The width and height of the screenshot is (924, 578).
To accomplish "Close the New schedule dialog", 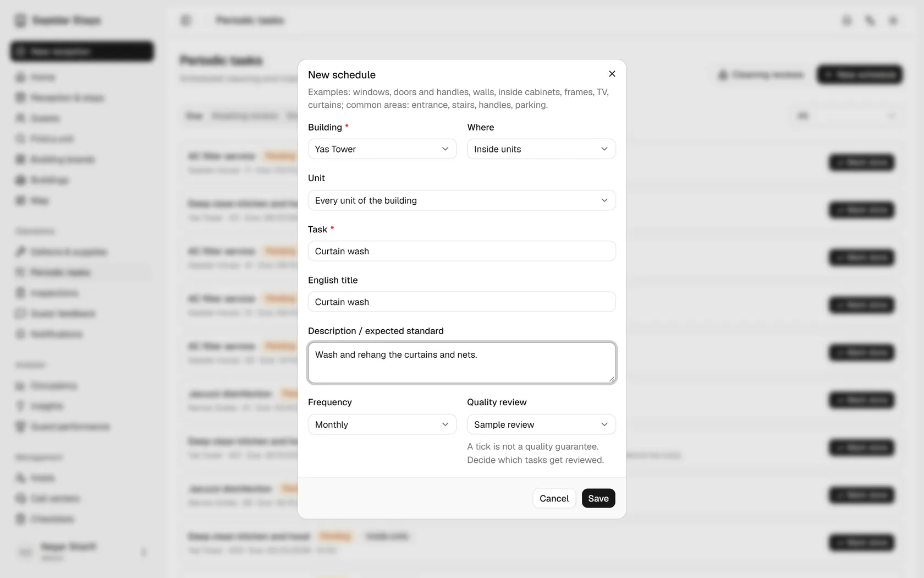I will [x=612, y=74].
